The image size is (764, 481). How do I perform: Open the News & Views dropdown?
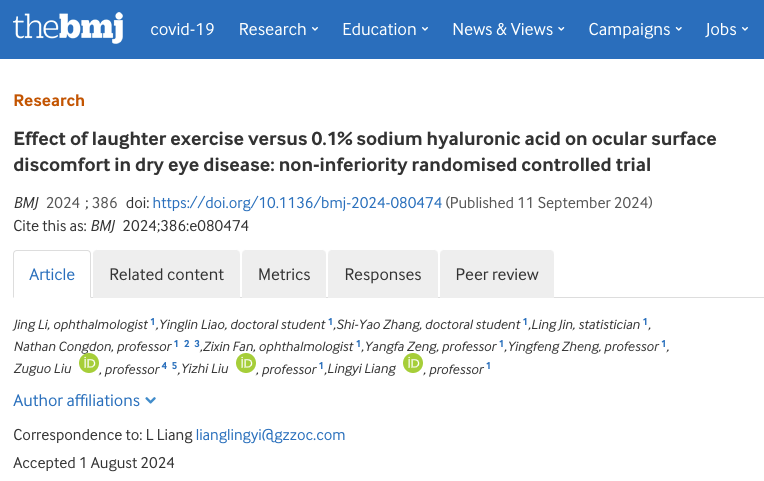(x=508, y=29)
